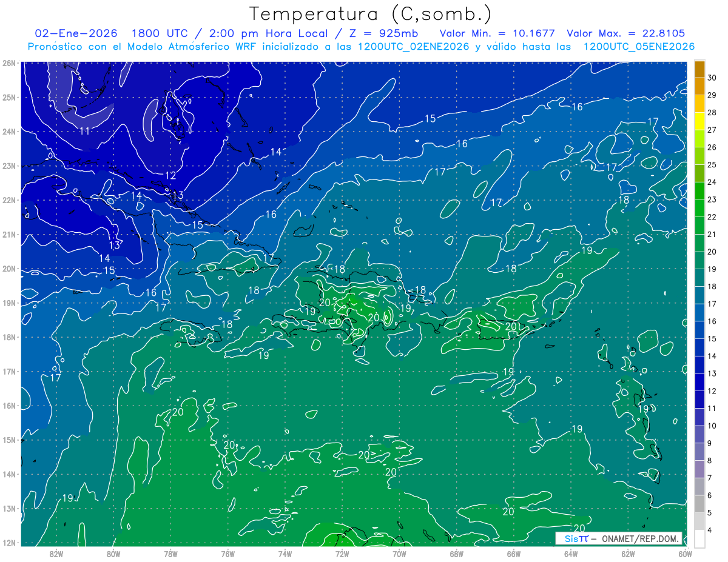Click the title "Temperatura (C,somb.)"

pyautogui.click(x=371, y=14)
